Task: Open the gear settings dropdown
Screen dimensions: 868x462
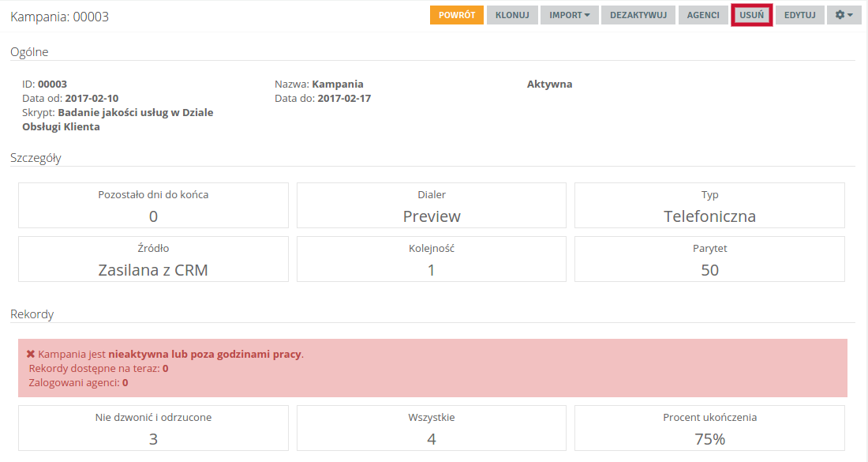Action: [844, 15]
